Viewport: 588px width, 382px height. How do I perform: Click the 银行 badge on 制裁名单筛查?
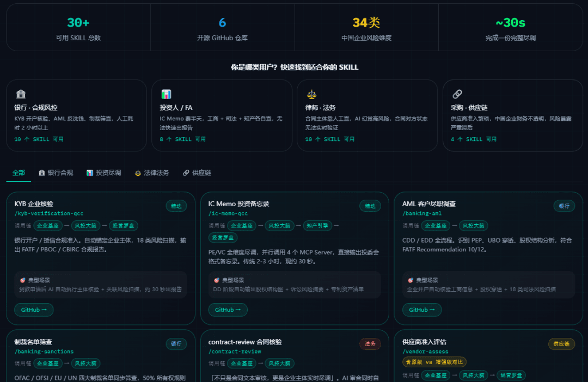[176, 344]
